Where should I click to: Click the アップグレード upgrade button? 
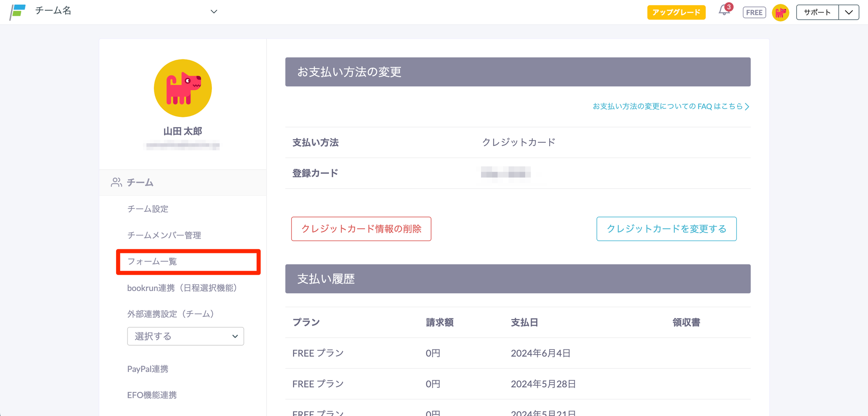pyautogui.click(x=676, y=12)
